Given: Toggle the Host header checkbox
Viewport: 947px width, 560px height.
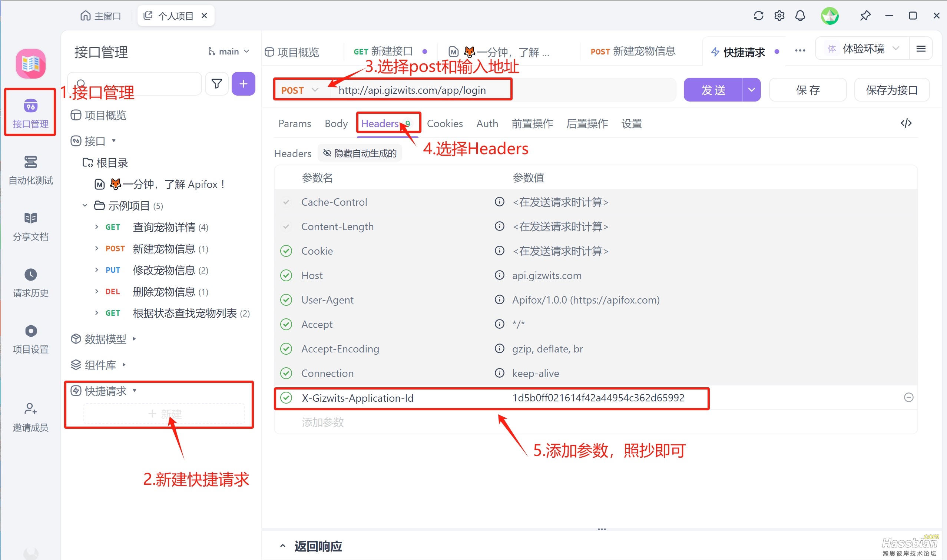Looking at the screenshot, I should (286, 275).
